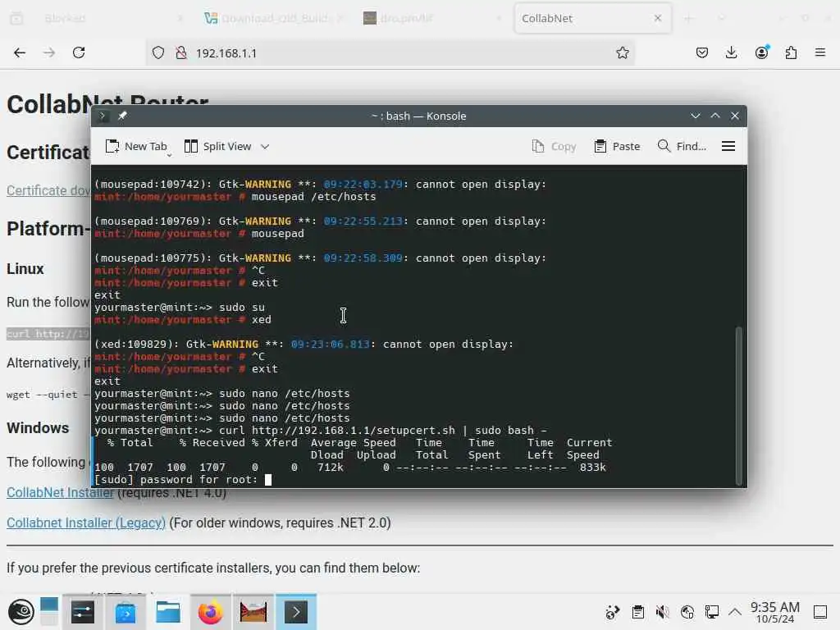Open Firefox application hamburger menu
840x630 pixels.
click(x=820, y=52)
